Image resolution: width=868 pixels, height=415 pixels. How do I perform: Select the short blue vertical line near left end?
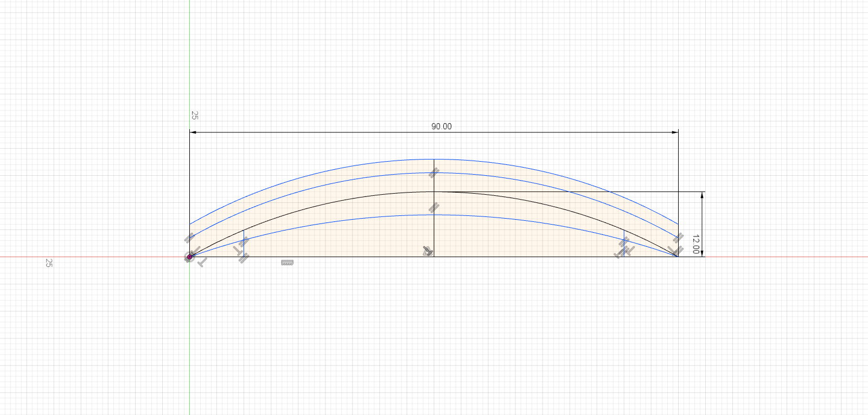(244, 243)
